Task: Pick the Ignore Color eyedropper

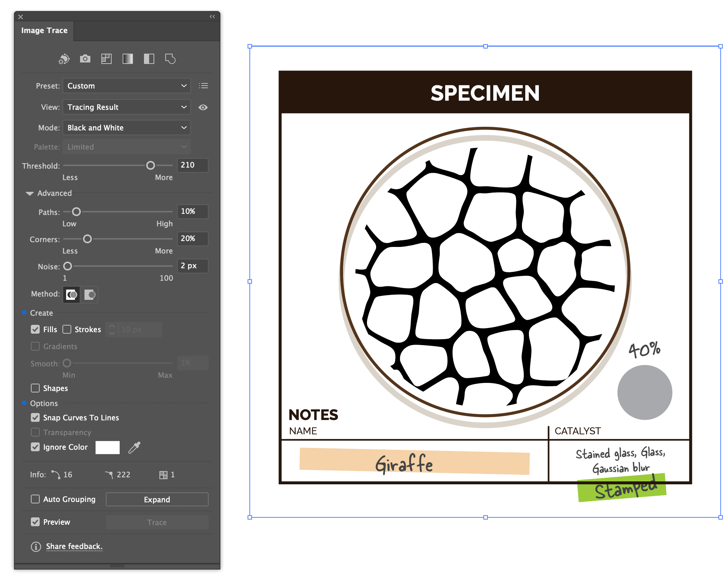Action: pyautogui.click(x=135, y=447)
